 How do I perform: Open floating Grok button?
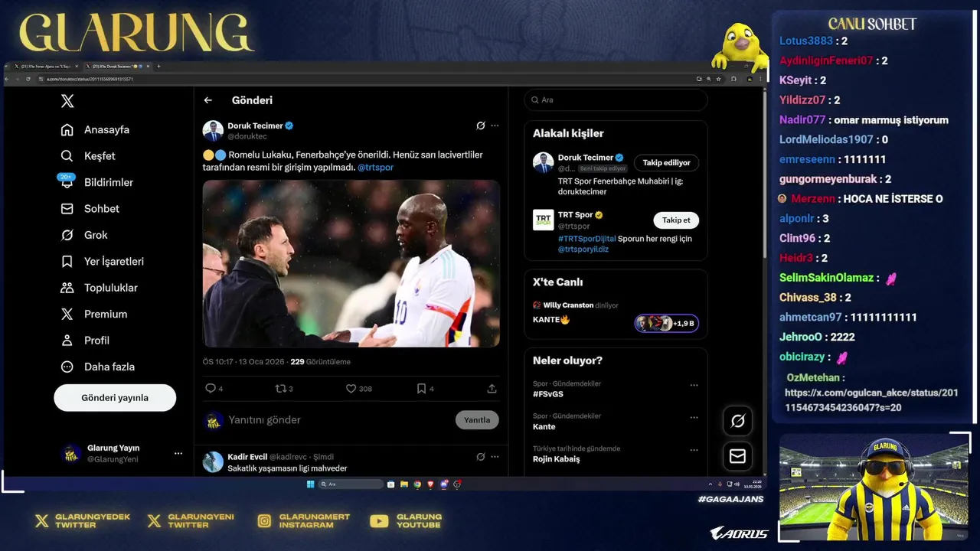[x=738, y=421]
